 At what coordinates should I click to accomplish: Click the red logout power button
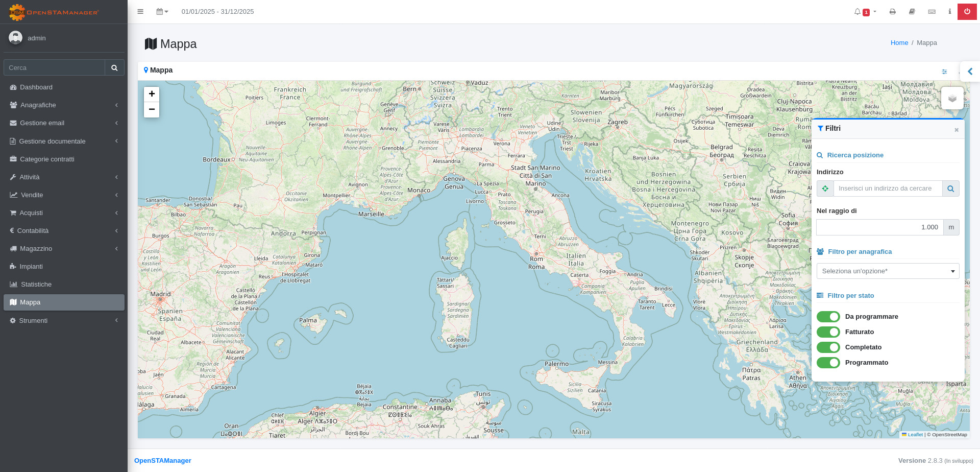point(967,12)
